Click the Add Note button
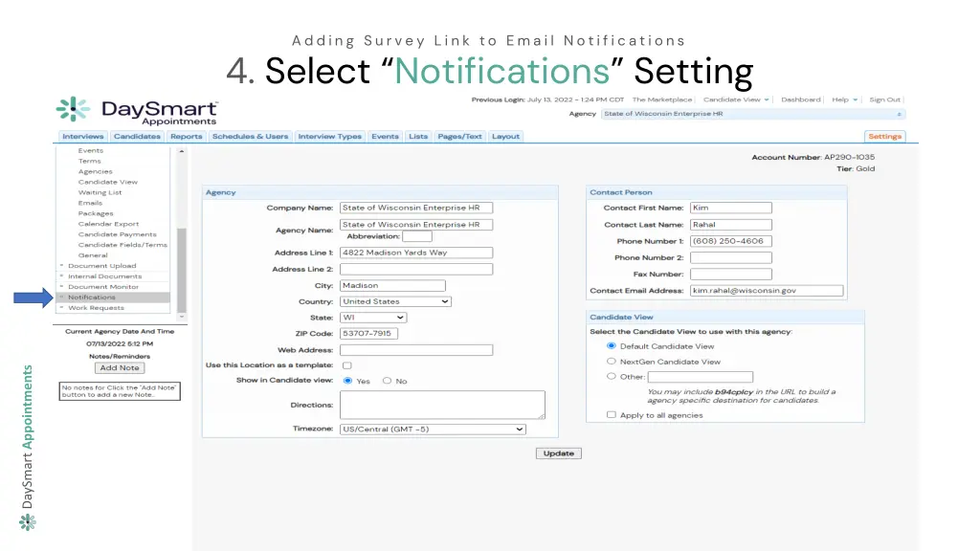This screenshot has height=551, width=980. tap(120, 368)
